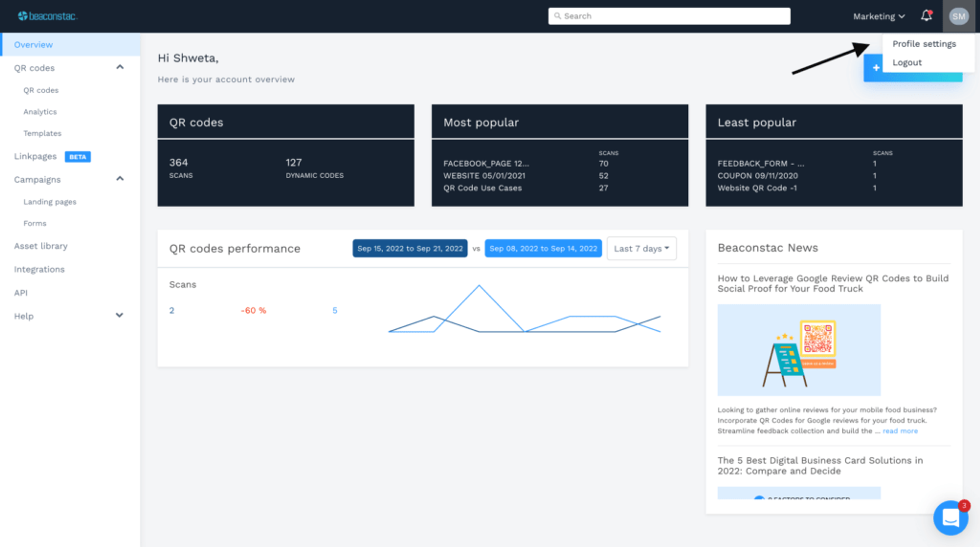Click QR Code Use Cases entry
Image resolution: width=980 pixels, height=547 pixels.
(482, 188)
